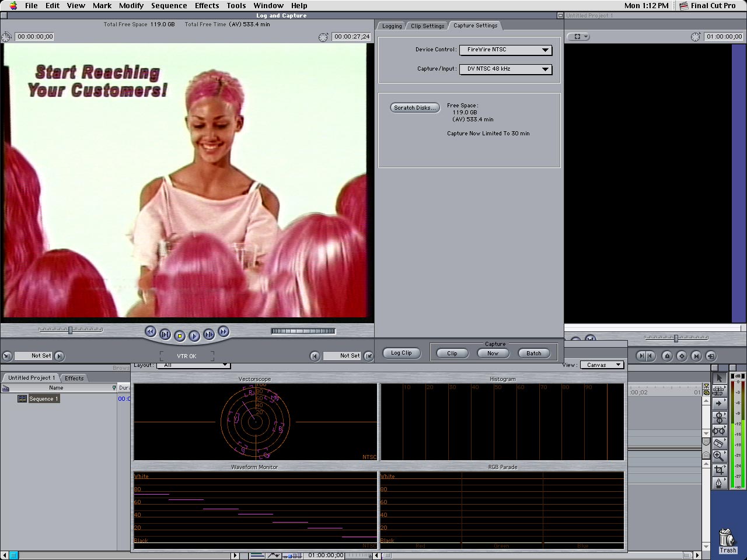Toggle snapping in the timeline
Viewport: 747px width, 560px height.
pos(706,386)
